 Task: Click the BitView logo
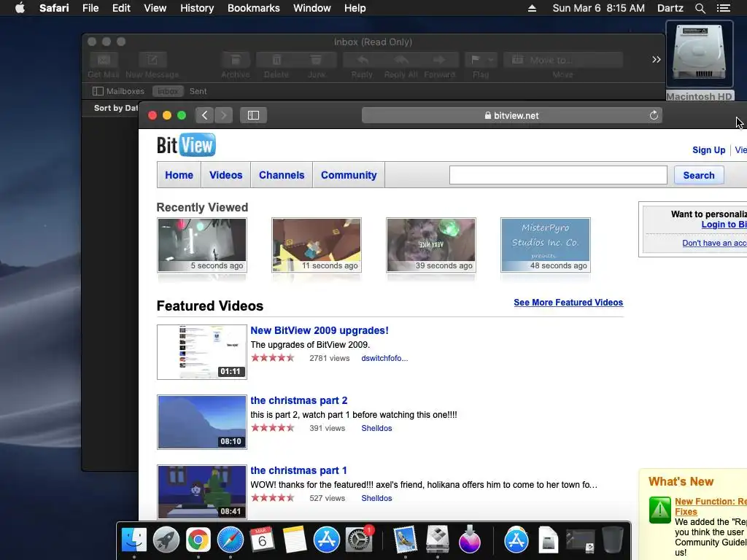[186, 145]
